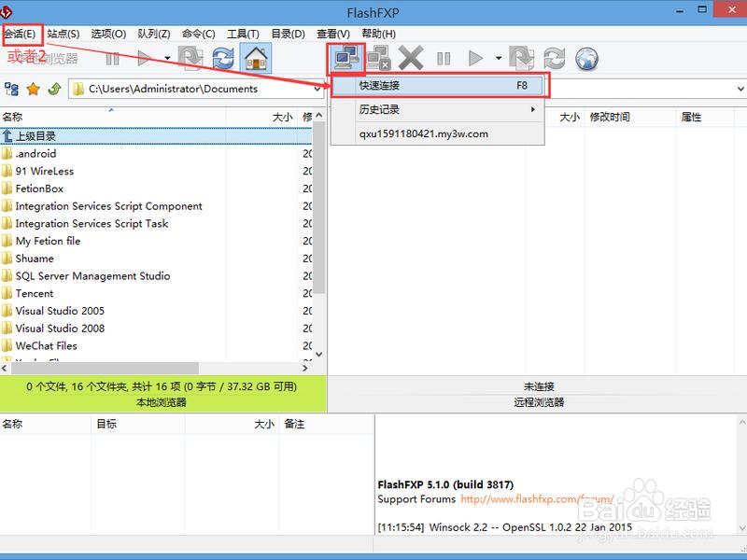This screenshot has height=560, width=747.
Task: Click the remote refresh icon
Action: pyautogui.click(x=555, y=59)
